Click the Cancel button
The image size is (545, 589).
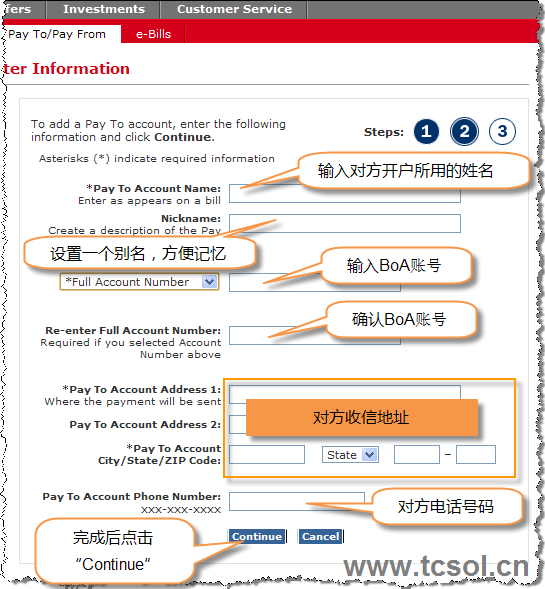click(x=321, y=536)
